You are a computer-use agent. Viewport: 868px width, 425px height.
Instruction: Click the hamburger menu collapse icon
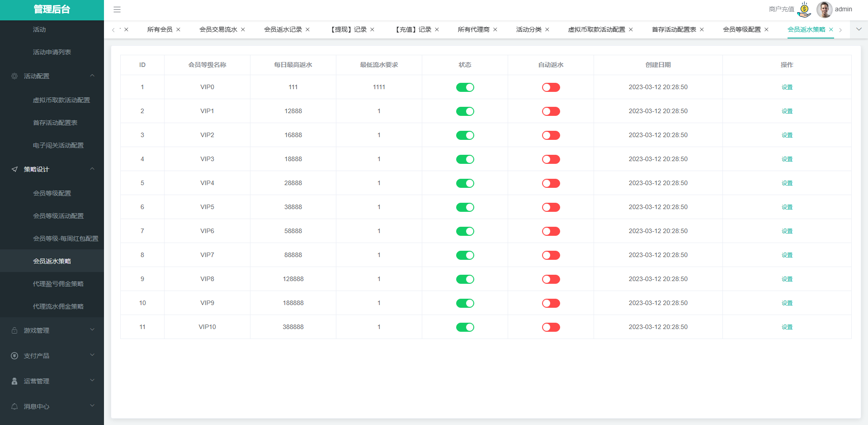[117, 10]
